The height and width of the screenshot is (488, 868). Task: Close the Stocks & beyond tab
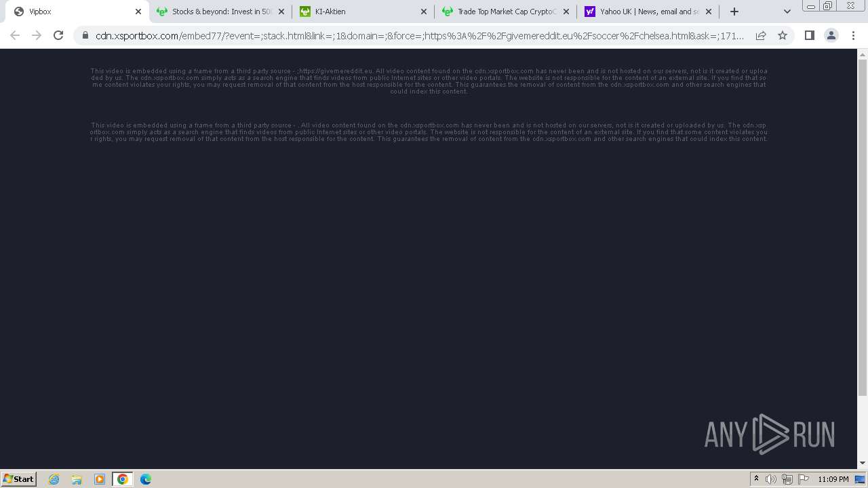[281, 12]
